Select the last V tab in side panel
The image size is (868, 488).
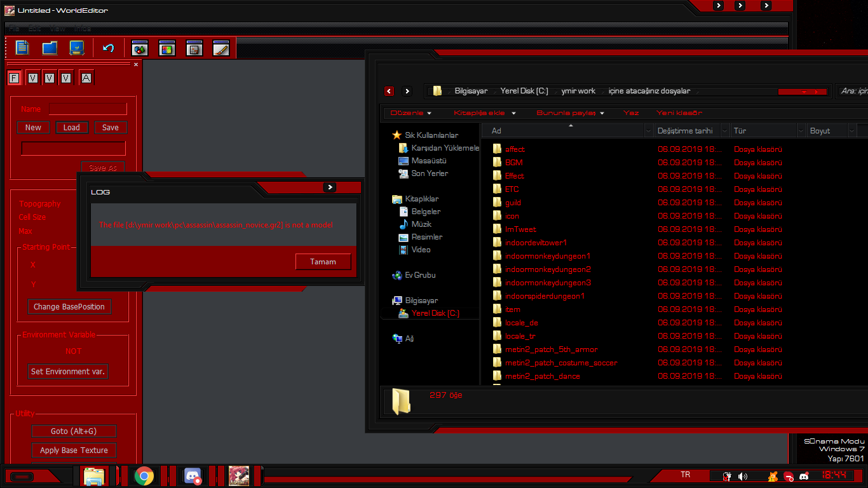(x=66, y=78)
